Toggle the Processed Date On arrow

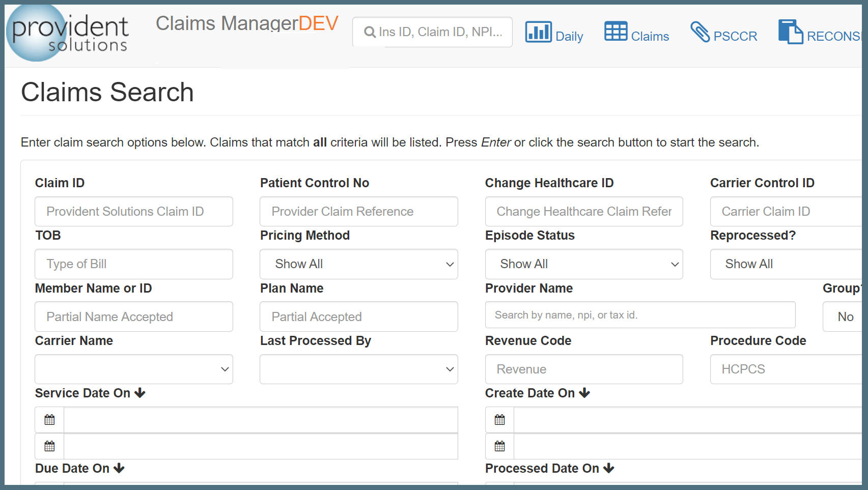[609, 468]
